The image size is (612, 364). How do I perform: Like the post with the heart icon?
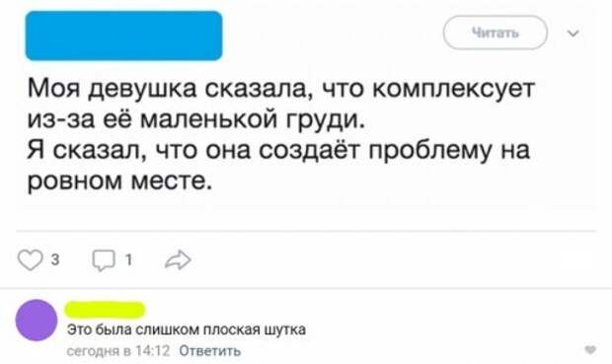pos(30,259)
